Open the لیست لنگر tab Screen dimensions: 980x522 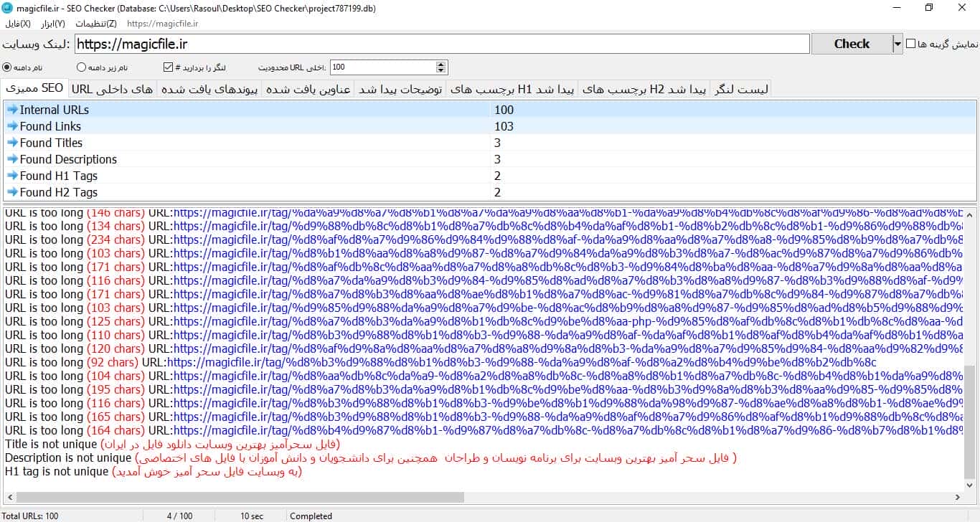[x=741, y=89]
